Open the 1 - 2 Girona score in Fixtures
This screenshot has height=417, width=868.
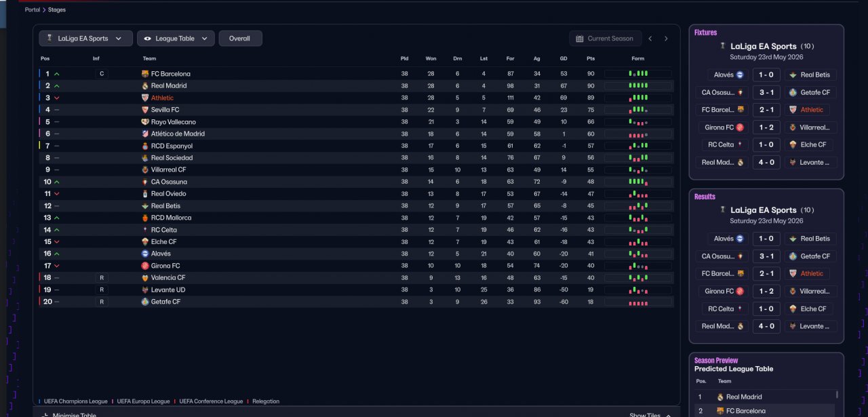(766, 127)
